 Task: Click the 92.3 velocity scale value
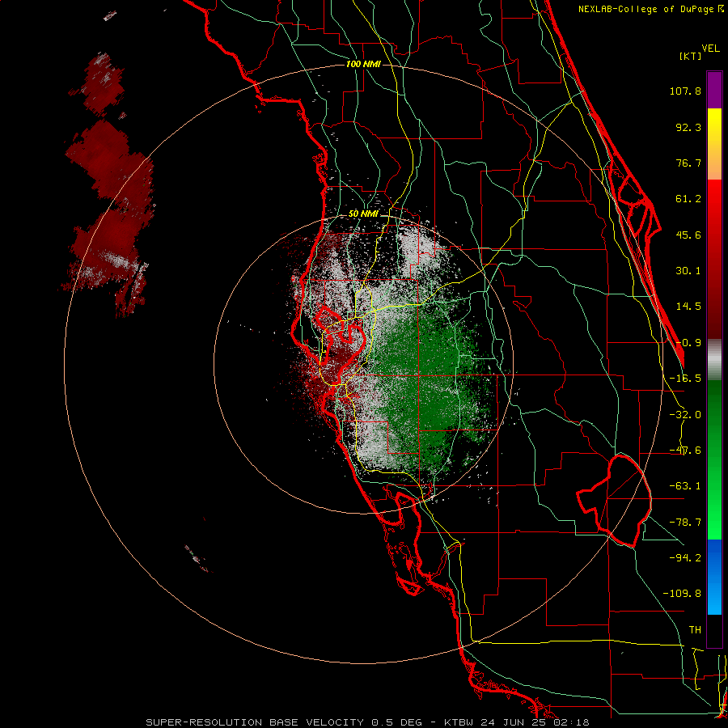pyautogui.click(x=688, y=127)
